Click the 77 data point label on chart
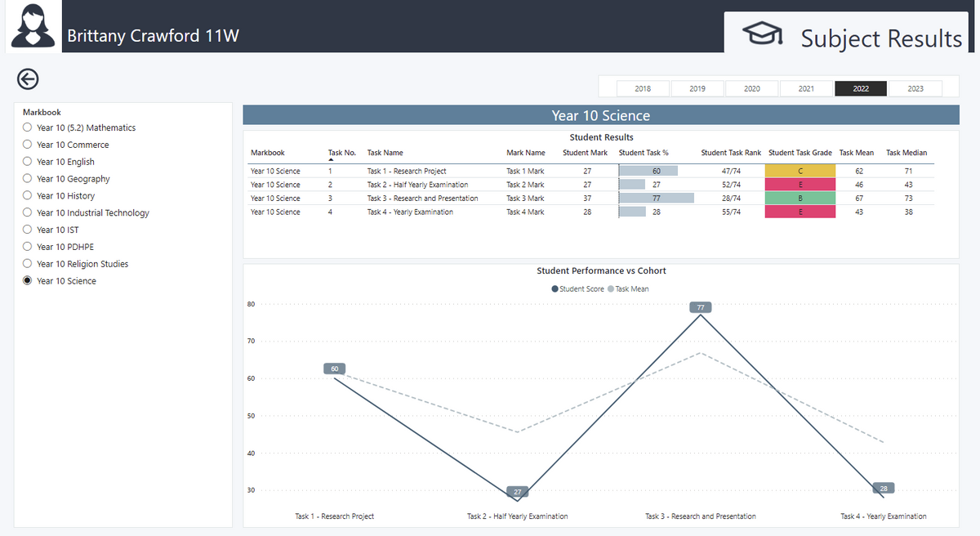The width and height of the screenshot is (980, 536). tap(701, 308)
